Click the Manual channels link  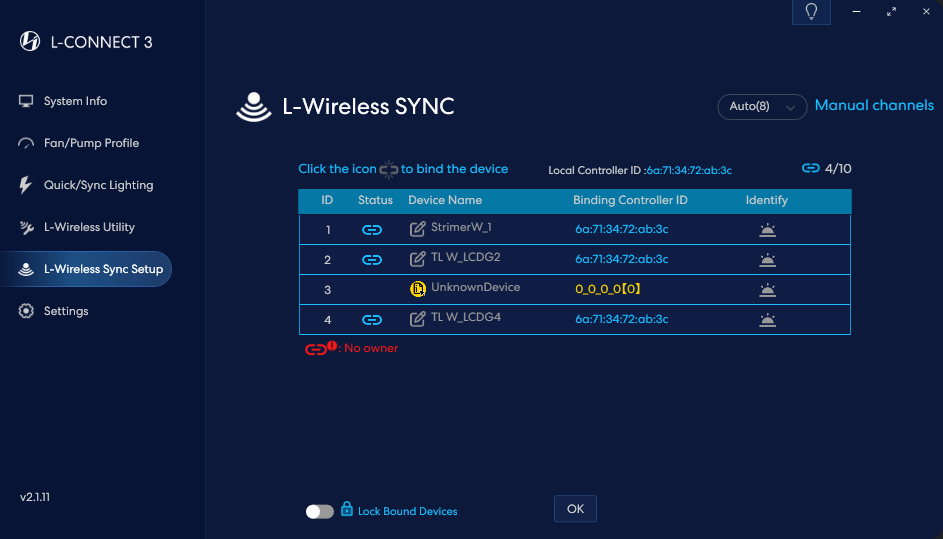(x=874, y=105)
